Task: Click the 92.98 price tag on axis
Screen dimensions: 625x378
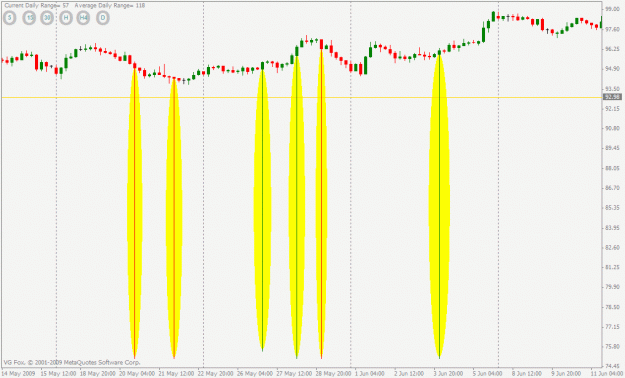Action: pyautogui.click(x=612, y=97)
